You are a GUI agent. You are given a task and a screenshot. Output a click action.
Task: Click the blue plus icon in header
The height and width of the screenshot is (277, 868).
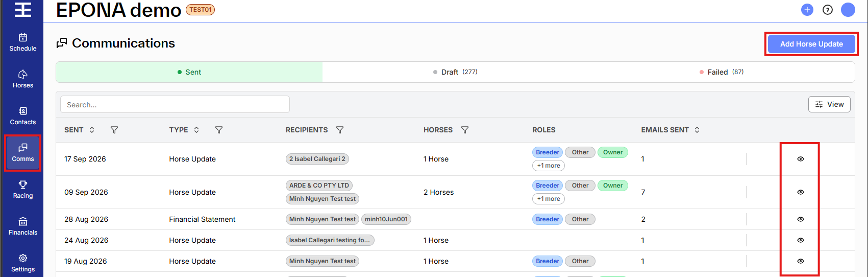click(x=807, y=10)
